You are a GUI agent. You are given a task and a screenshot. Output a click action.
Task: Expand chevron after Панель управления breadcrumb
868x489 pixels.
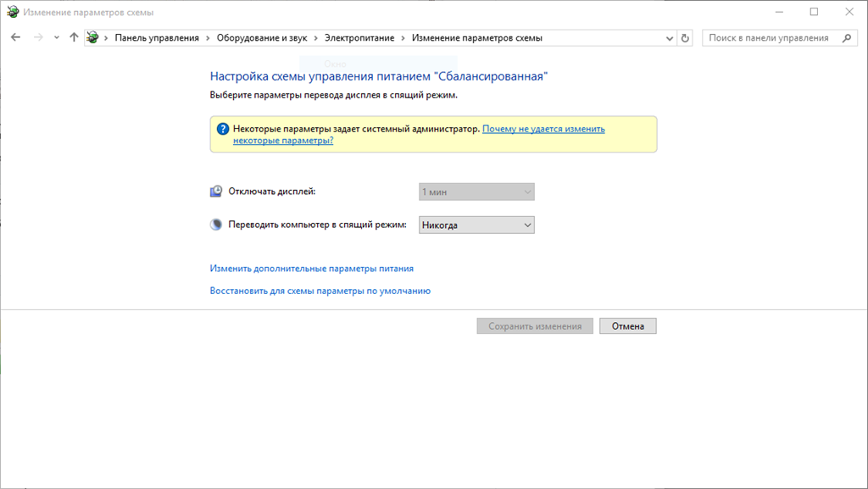pyautogui.click(x=208, y=38)
